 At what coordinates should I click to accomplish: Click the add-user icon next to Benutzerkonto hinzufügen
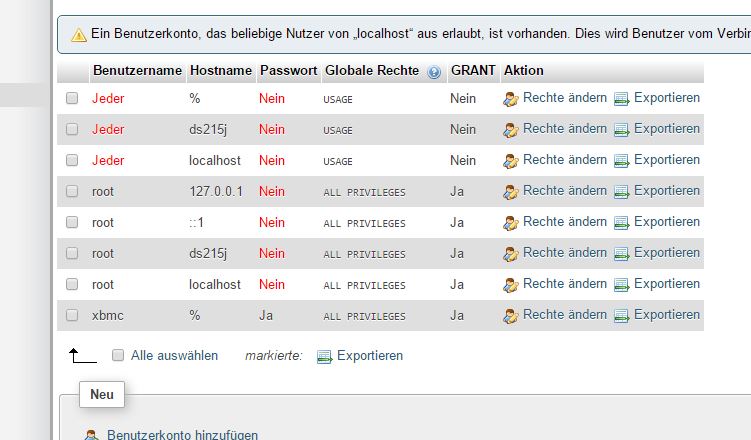[x=91, y=435]
